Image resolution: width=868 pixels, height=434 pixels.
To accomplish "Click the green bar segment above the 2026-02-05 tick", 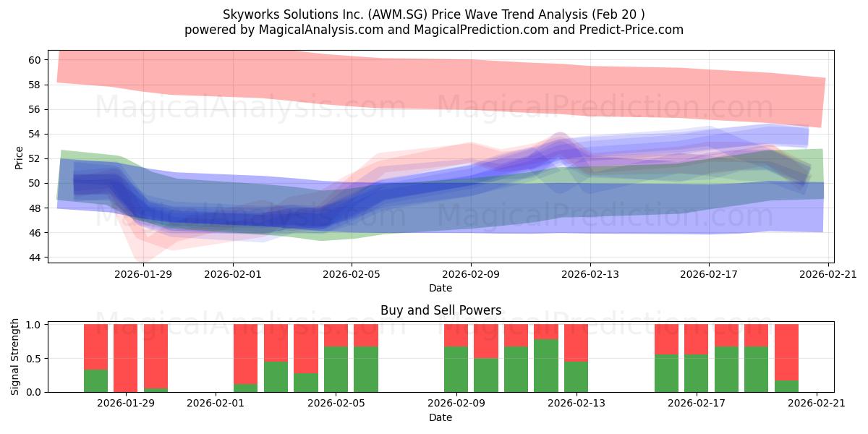I will (x=336, y=369).
